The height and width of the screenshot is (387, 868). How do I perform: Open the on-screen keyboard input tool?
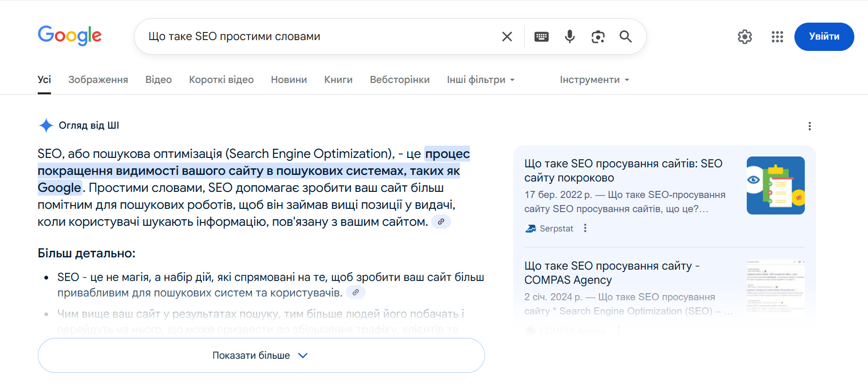click(542, 37)
